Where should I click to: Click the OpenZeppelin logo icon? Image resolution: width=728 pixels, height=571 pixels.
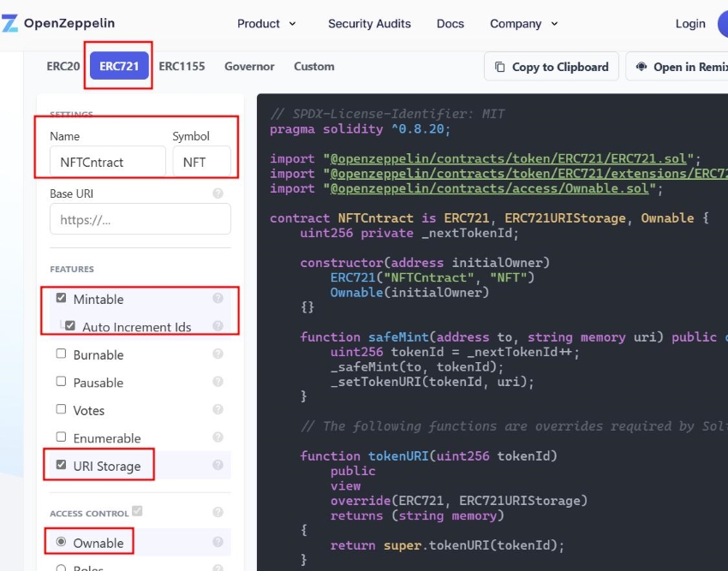click(x=9, y=23)
